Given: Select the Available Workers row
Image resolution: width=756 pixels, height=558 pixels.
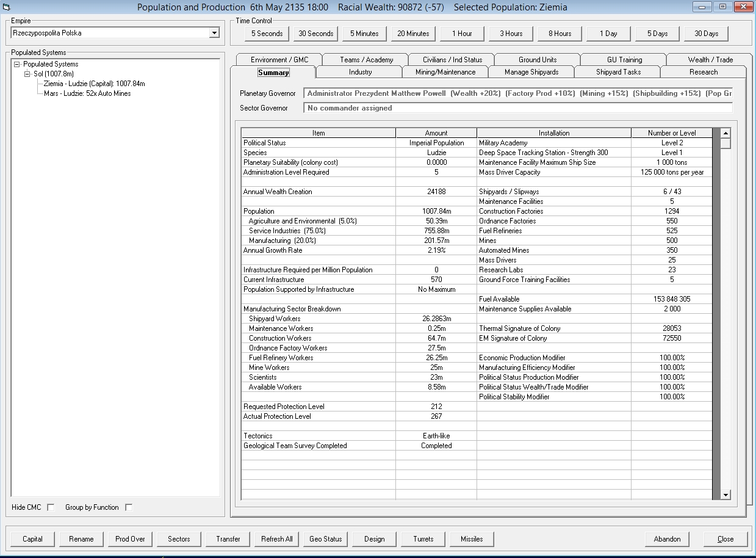Looking at the screenshot, I should pyautogui.click(x=359, y=387).
